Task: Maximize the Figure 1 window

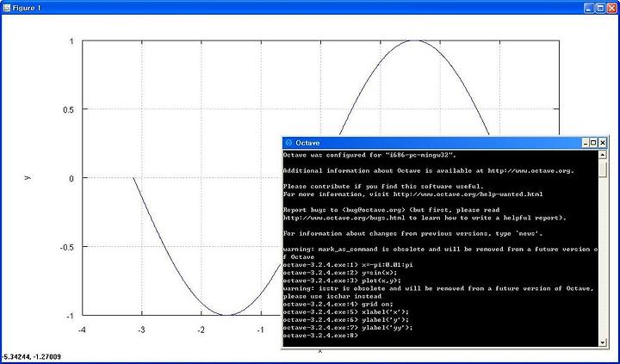Action: [600, 8]
